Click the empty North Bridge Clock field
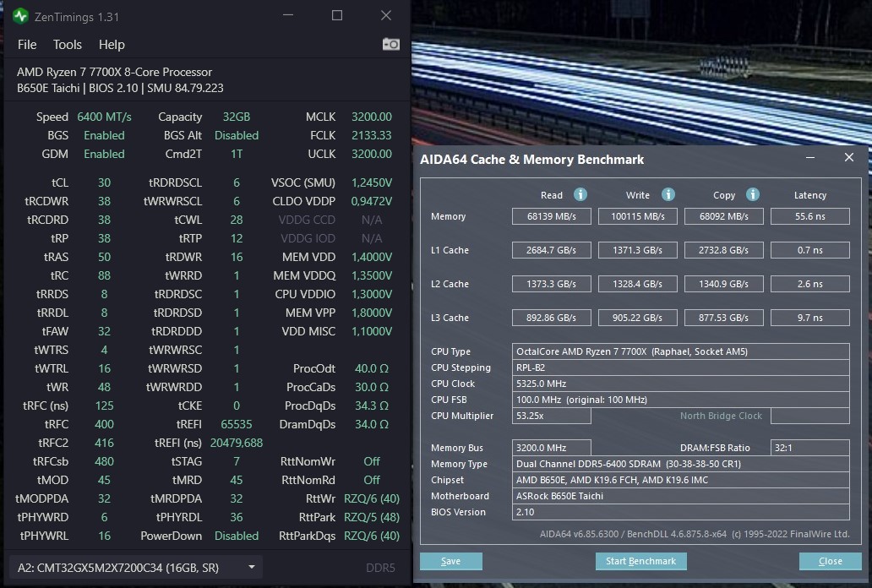This screenshot has width=872, height=588. point(809,416)
